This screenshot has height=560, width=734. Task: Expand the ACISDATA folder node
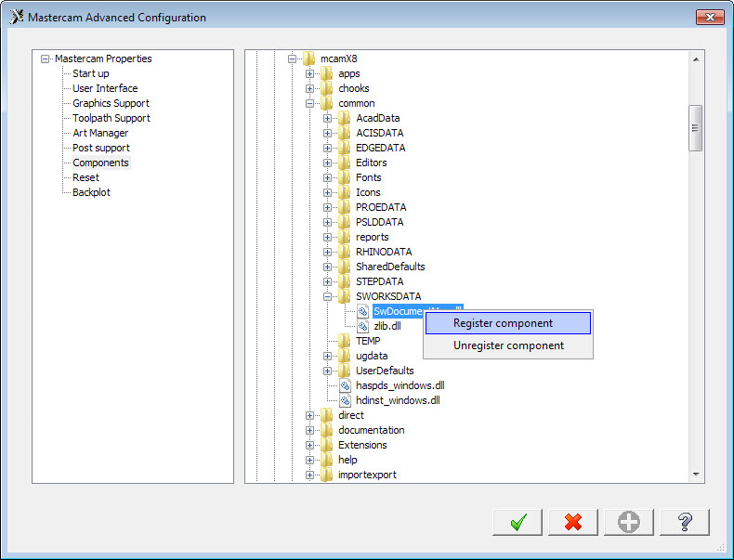[x=328, y=134]
